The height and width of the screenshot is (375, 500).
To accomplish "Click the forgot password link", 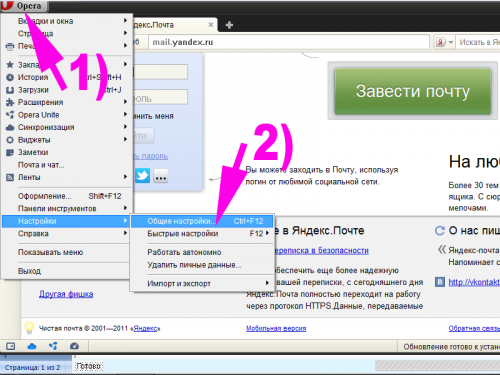I will [151, 156].
